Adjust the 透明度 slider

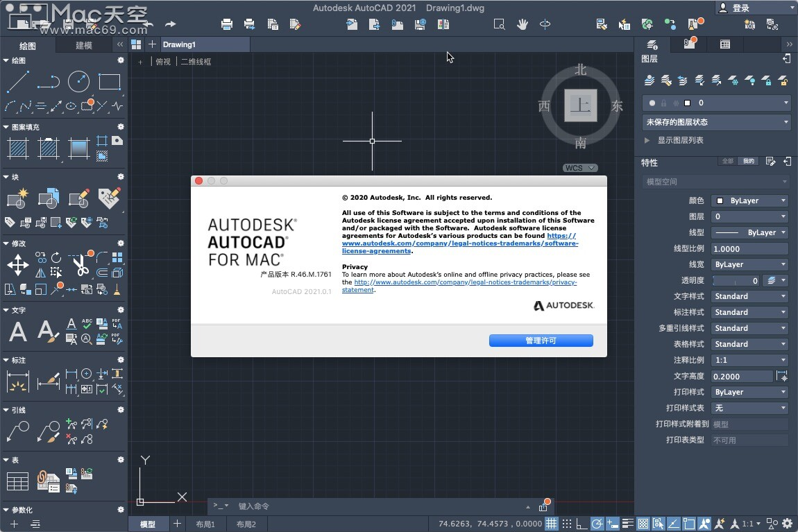tap(736, 280)
